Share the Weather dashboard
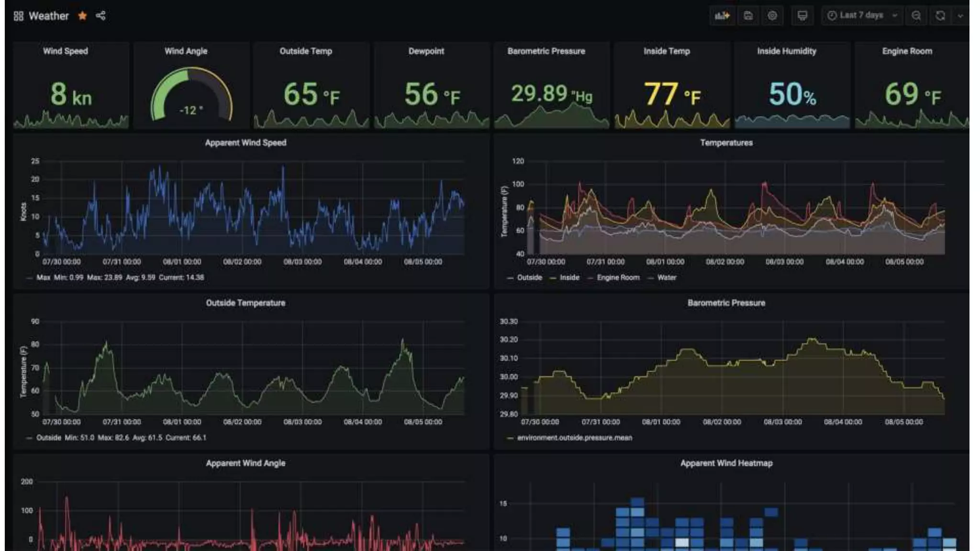The height and width of the screenshot is (551, 980). coord(100,16)
